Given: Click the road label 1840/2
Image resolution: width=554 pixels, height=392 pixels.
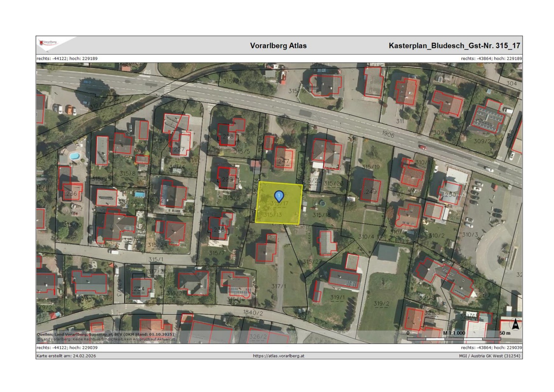Looking at the screenshot, I should pyautogui.click(x=253, y=313).
